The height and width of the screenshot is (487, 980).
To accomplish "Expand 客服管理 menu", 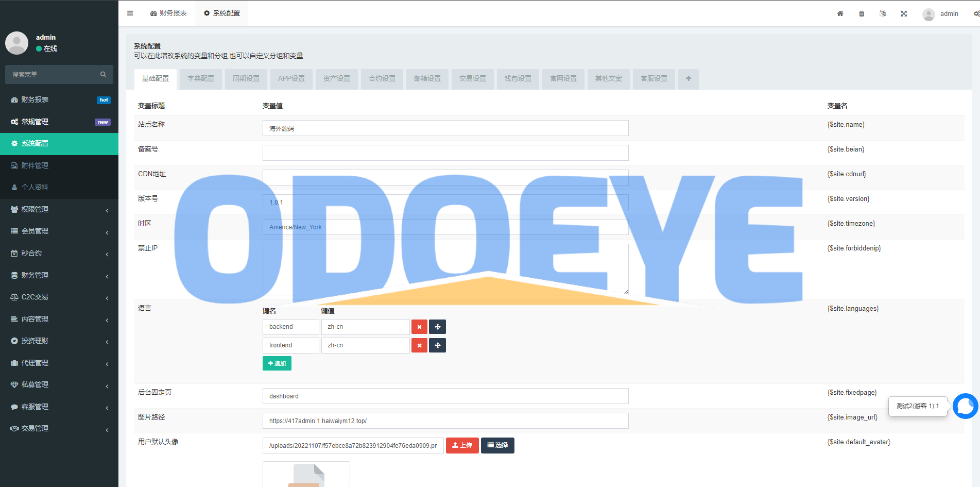I will [x=59, y=407].
